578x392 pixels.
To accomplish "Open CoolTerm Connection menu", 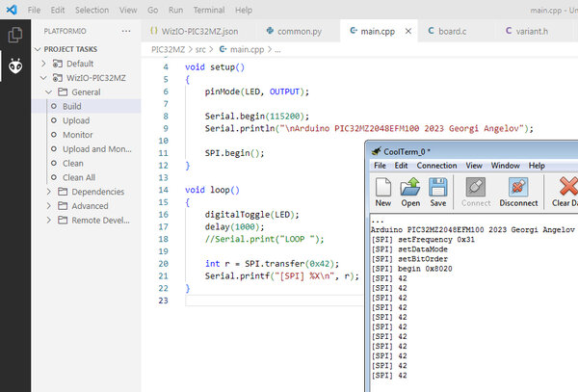I will tap(436, 166).
